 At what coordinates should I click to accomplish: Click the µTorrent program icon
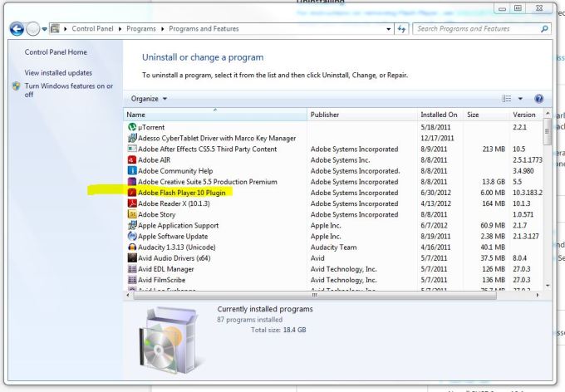131,127
